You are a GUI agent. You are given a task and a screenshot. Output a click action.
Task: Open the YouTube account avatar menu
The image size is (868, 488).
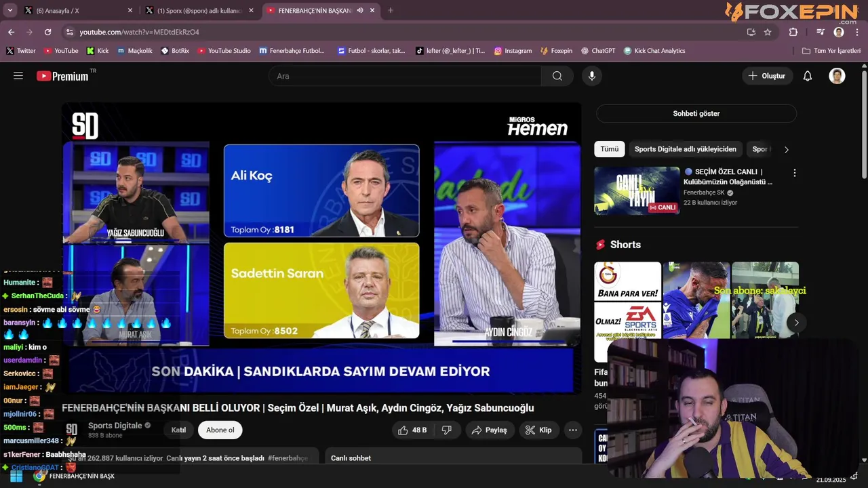(837, 76)
